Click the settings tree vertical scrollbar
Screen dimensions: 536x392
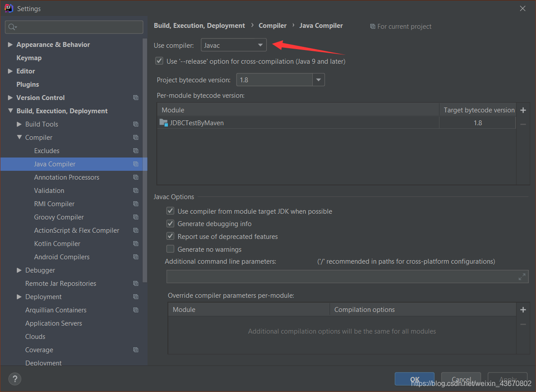pyautogui.click(x=145, y=159)
